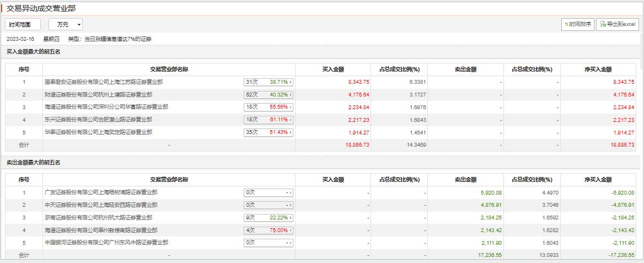The height and width of the screenshot is (263, 644).
Task: Click 净买入金额 header in buy table
Action: coord(598,69)
